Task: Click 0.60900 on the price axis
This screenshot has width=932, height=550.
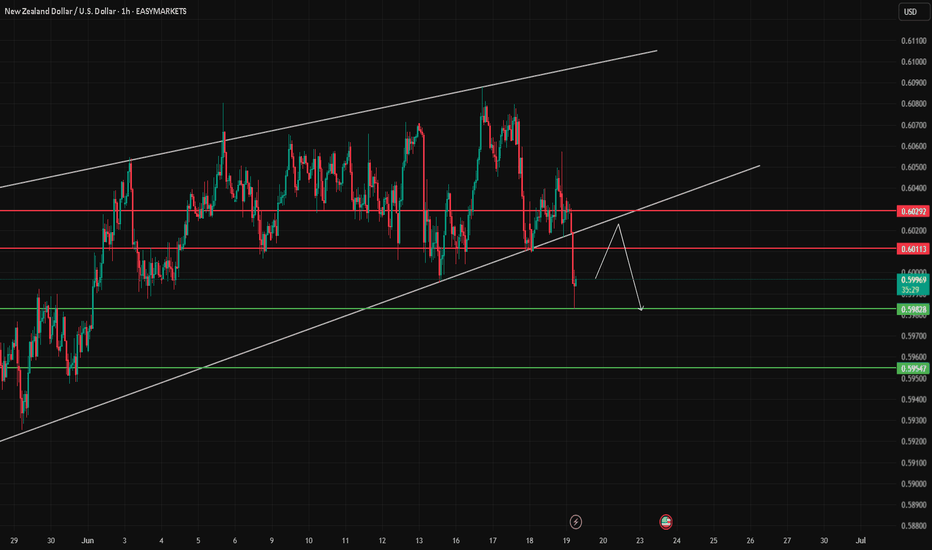Action: tap(914, 83)
